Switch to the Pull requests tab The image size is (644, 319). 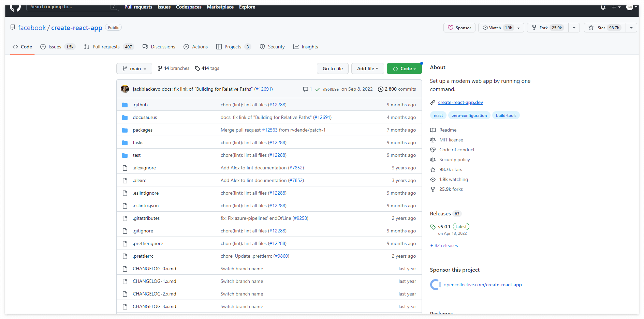click(109, 47)
